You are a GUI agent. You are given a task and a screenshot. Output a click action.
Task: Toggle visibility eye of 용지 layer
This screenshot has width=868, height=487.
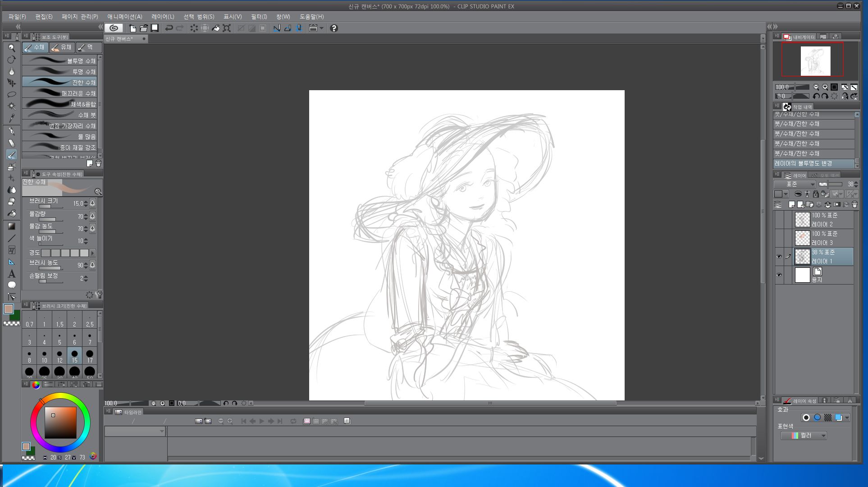[779, 275]
